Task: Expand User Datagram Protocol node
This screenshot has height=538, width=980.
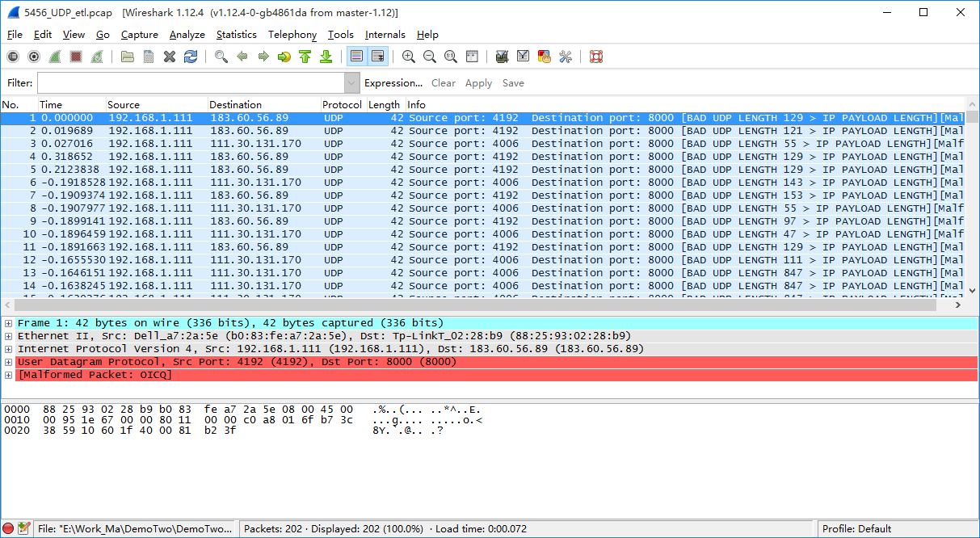Action: (8, 362)
